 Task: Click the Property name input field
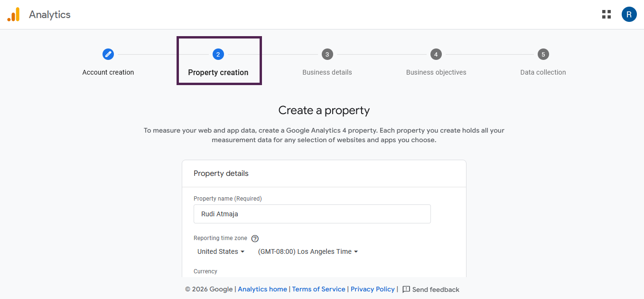(x=312, y=214)
